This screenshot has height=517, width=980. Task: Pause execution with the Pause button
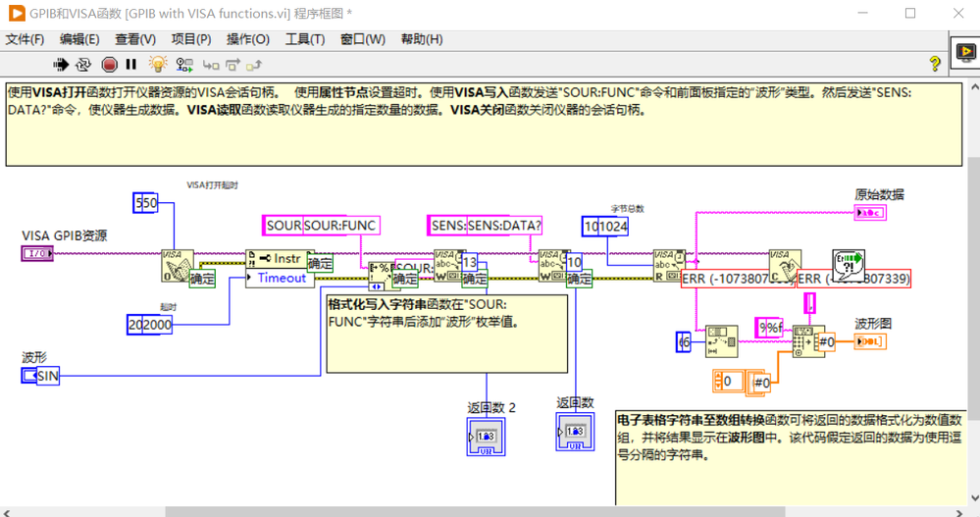130,65
